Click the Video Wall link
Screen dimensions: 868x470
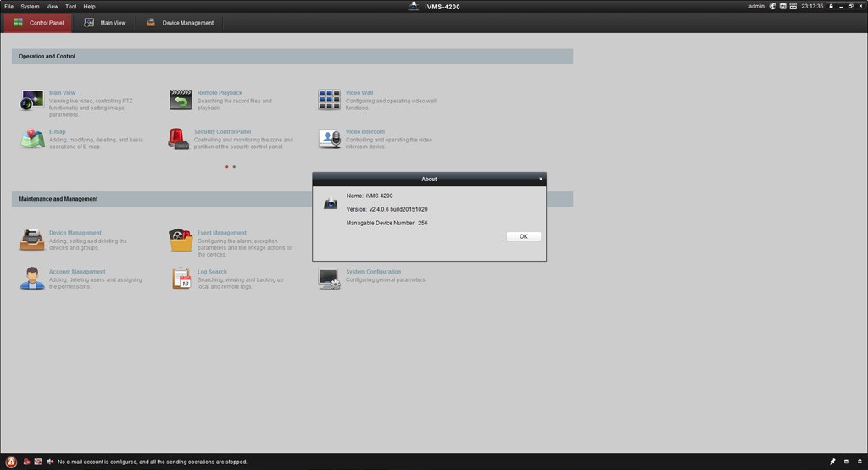[x=359, y=93]
